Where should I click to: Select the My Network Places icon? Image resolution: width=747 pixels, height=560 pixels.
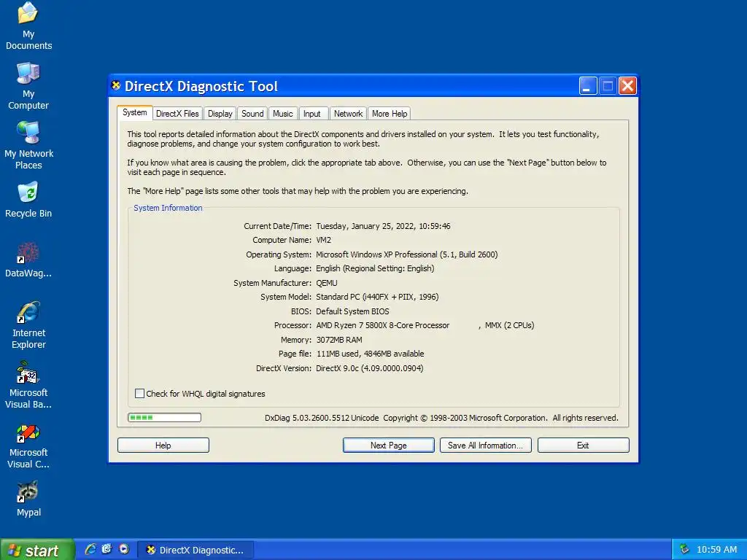tap(28, 145)
